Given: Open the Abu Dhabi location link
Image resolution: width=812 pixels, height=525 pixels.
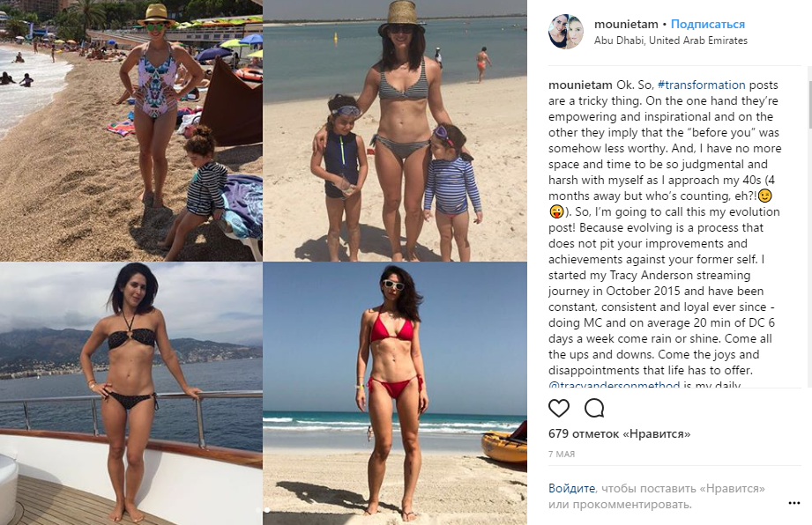Looking at the screenshot, I should pos(671,41).
